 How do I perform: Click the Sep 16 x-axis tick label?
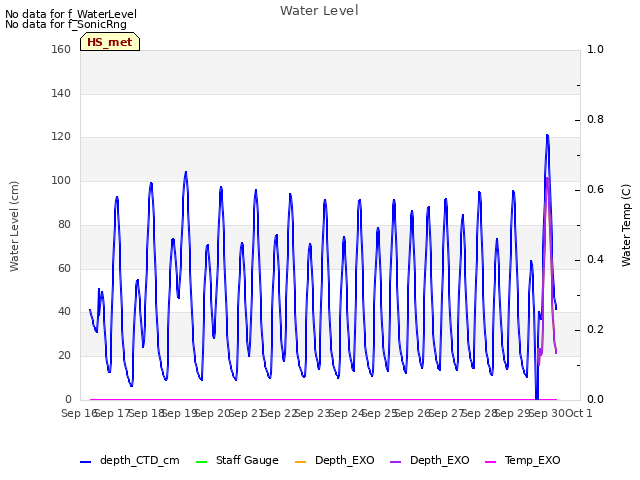[x=79, y=413]
